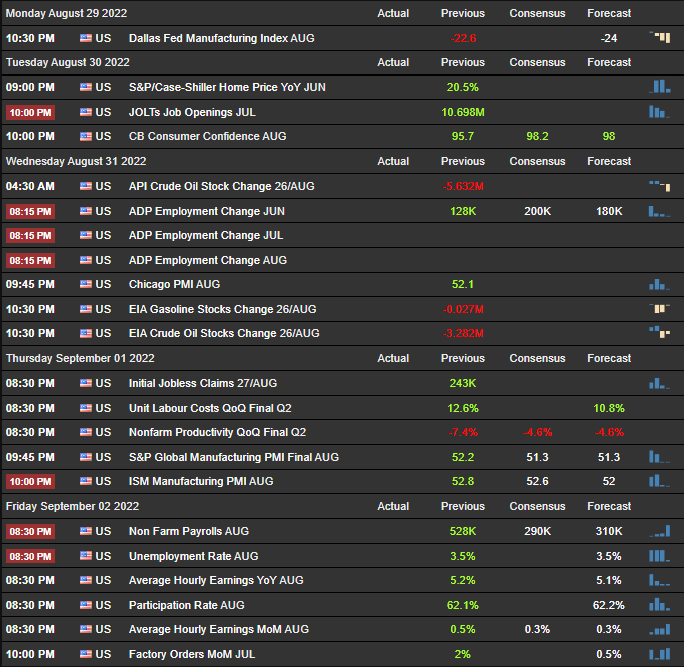This screenshot has width=684, height=667.
Task: Click consensus value 98.2 for CB Consumer Confidence
Action: 537,136
